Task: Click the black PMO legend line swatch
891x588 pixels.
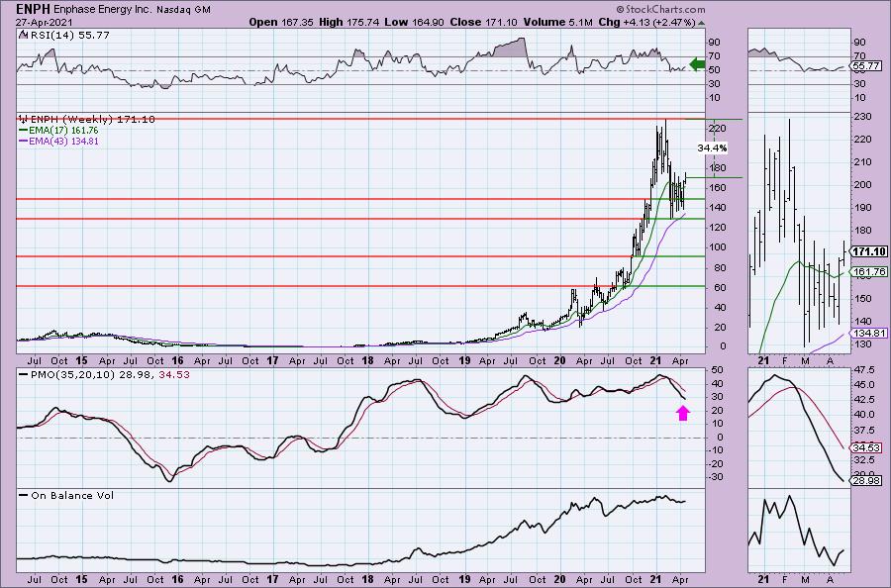Action: [x=24, y=375]
